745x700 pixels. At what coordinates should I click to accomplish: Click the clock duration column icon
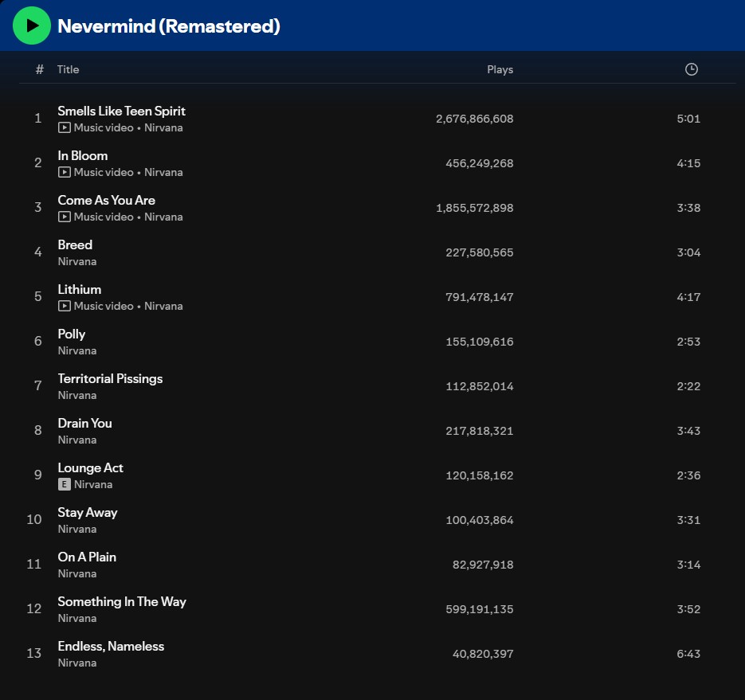pyautogui.click(x=692, y=69)
